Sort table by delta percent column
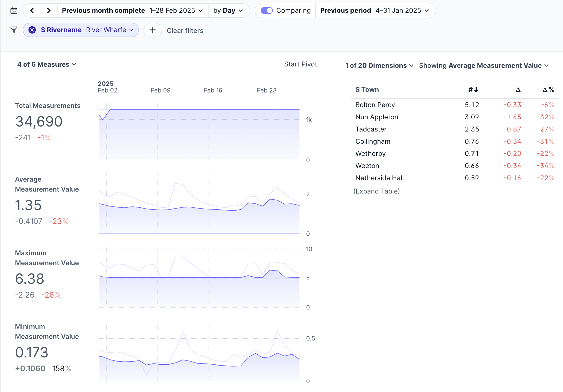The width and height of the screenshot is (563, 392). coord(548,90)
